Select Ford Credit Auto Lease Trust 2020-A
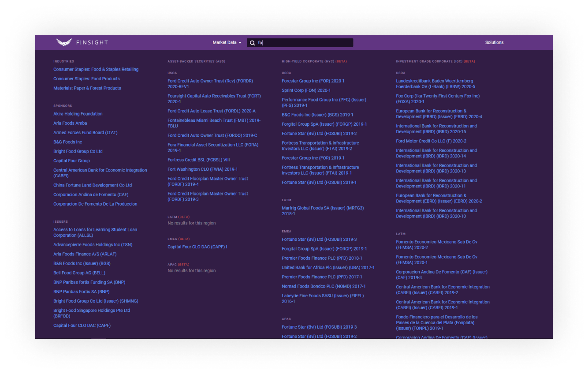This screenshot has height=374, width=588. pos(212,111)
